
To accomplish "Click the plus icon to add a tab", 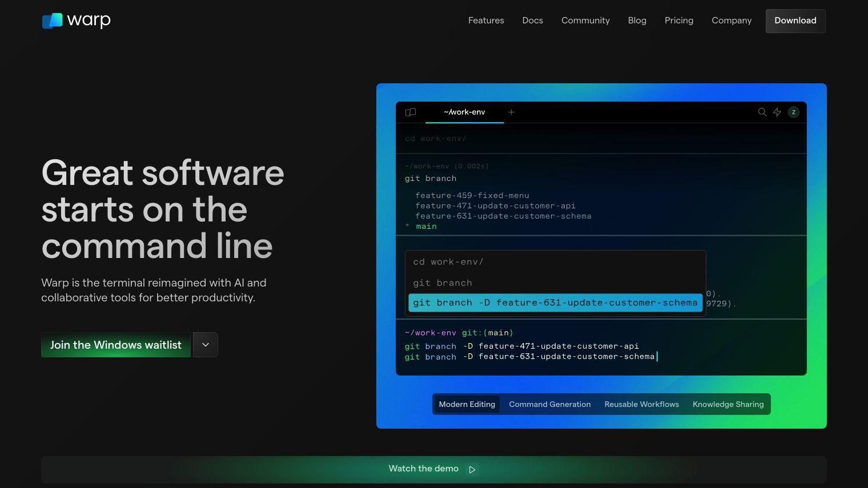I will pos(511,112).
